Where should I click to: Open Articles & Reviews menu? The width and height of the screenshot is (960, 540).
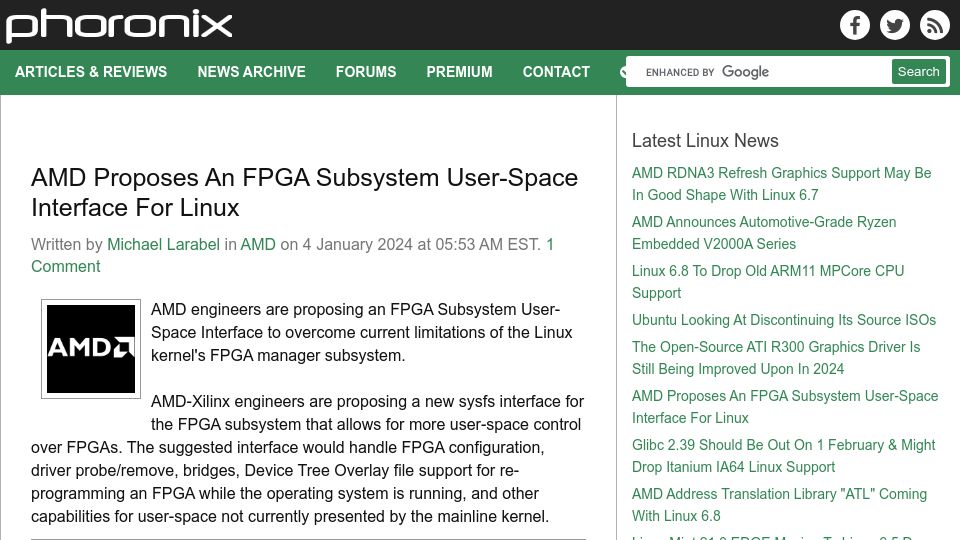(91, 72)
